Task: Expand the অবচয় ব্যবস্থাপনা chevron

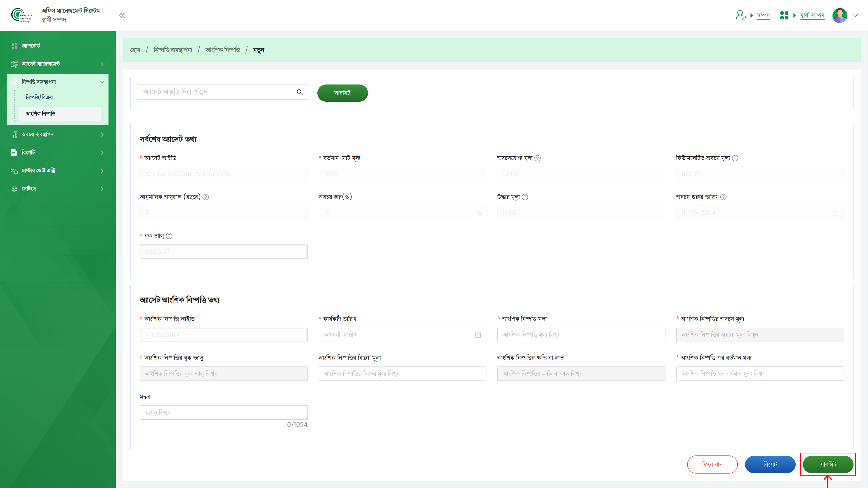Action: (102, 135)
